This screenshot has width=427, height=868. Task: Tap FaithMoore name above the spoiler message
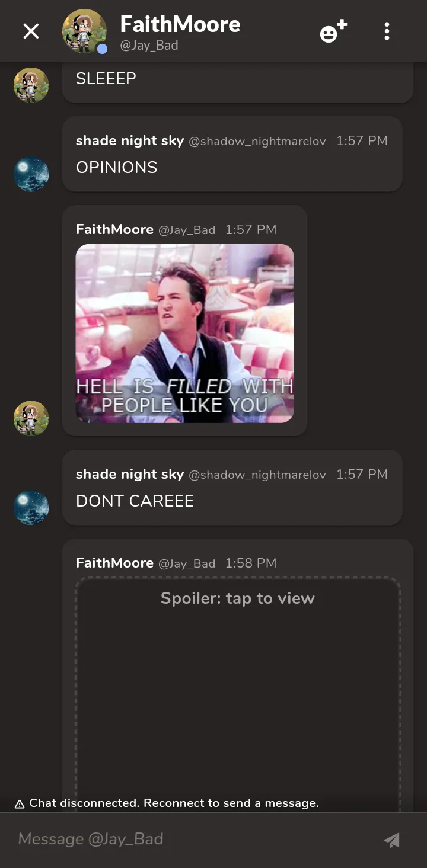[x=114, y=563]
